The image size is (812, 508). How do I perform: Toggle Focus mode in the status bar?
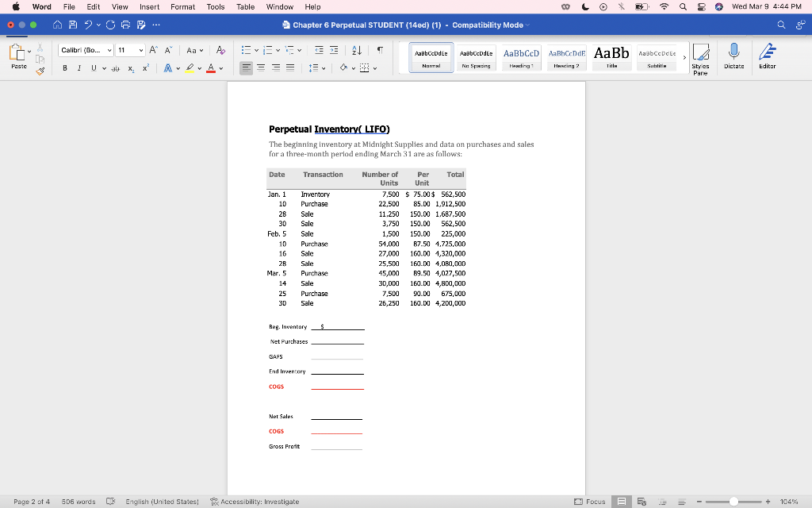(x=590, y=502)
